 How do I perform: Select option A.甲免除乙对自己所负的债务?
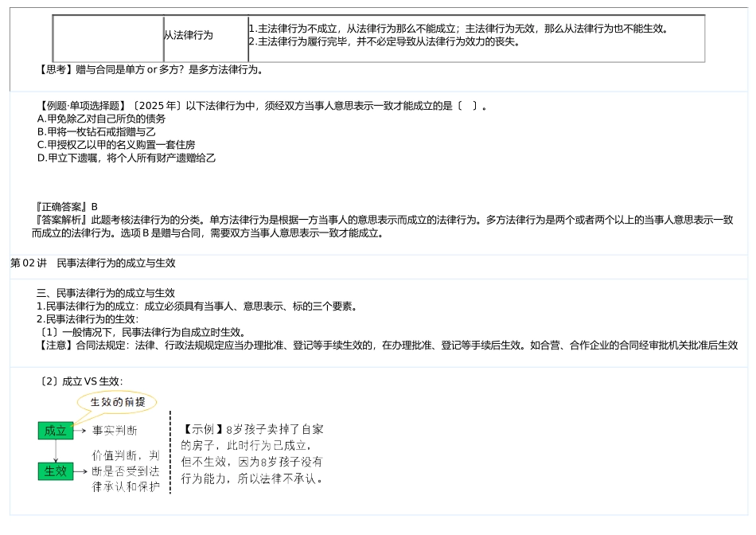coord(101,119)
